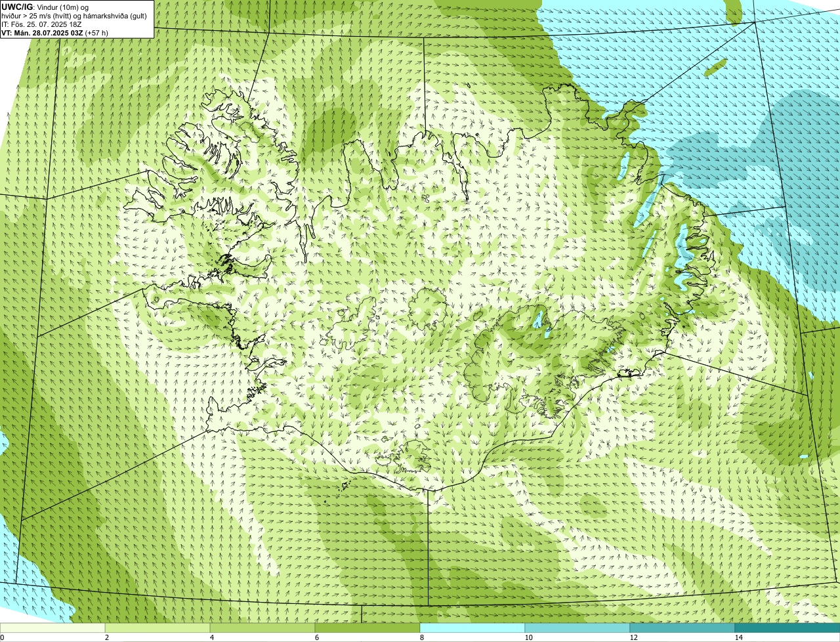Click the 'IT: Fös. 25. 07. 2025 18Z' line

pyautogui.click(x=42, y=24)
